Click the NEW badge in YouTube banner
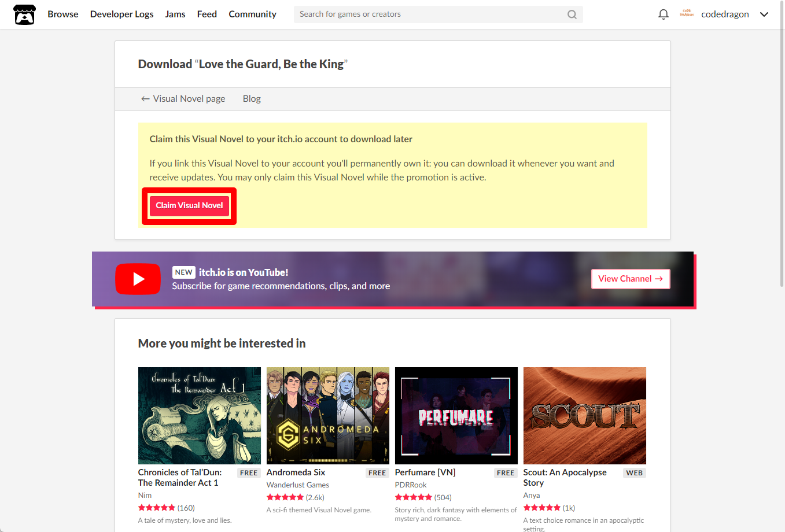Screen dimensions: 785x532 184,272
